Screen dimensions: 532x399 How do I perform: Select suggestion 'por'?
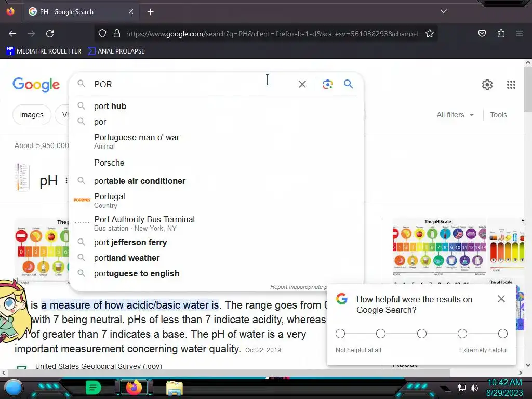216,122
